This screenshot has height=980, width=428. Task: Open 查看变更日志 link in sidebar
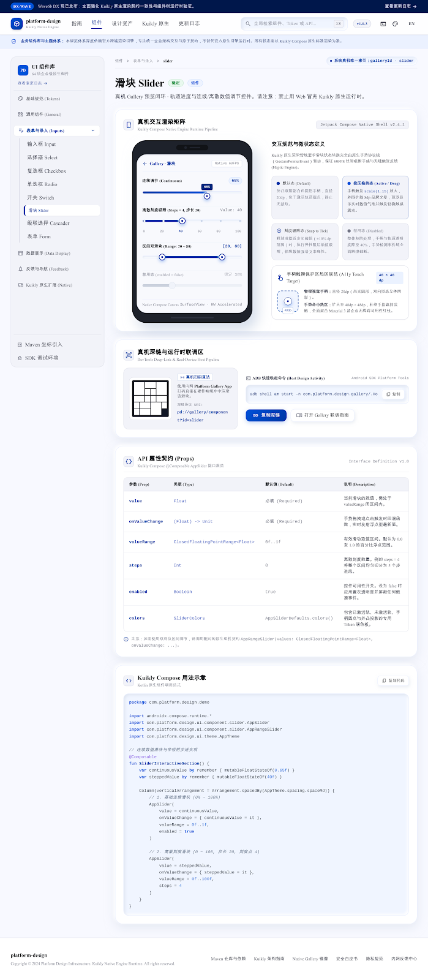click(32, 83)
